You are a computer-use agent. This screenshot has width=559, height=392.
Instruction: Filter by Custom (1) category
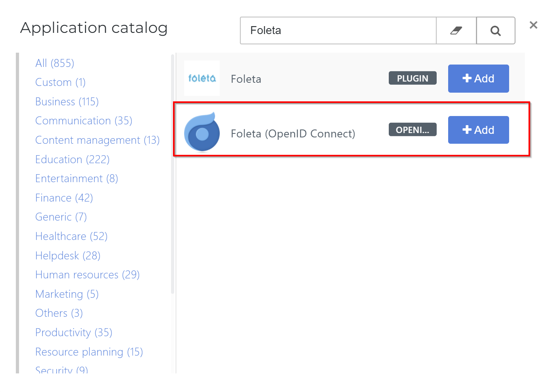pyautogui.click(x=60, y=82)
